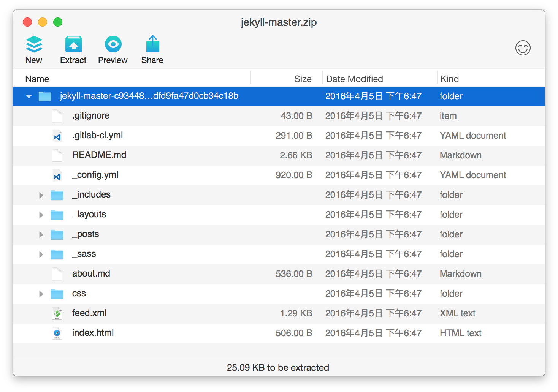This screenshot has height=392, width=558.
Task: Click the feed.xml file icon
Action: coord(57,314)
